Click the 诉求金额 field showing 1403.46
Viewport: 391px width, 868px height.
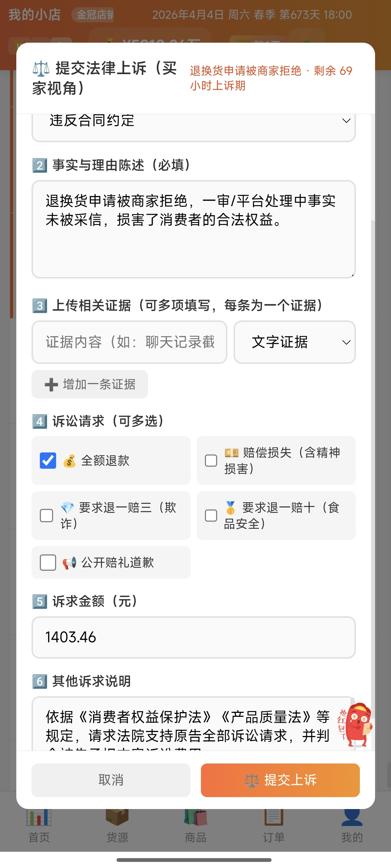click(194, 637)
